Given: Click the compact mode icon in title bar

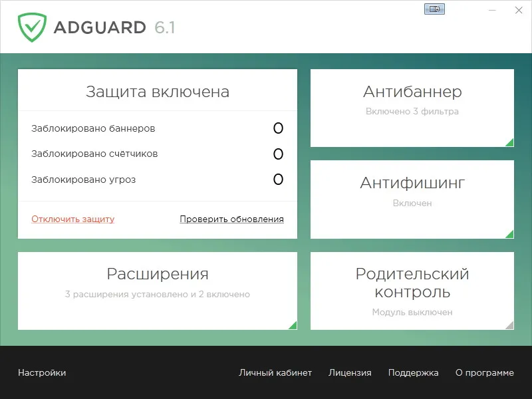Looking at the screenshot, I should pos(434,9).
